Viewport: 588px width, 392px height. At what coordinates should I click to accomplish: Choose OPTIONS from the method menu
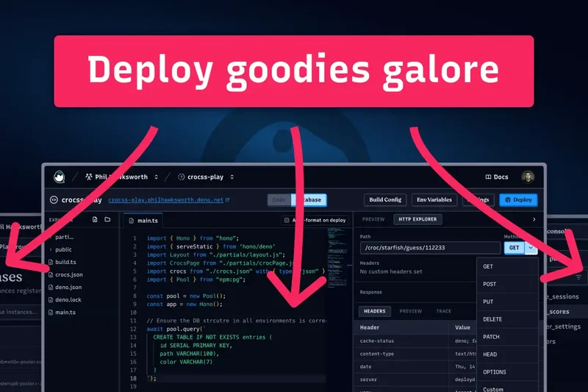[x=507, y=372]
